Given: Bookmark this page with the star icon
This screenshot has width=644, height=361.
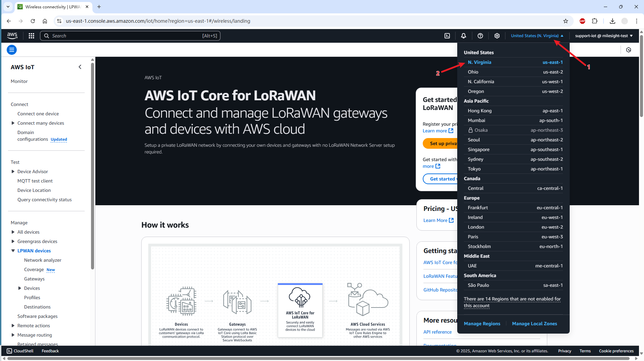Looking at the screenshot, I should coord(566,21).
